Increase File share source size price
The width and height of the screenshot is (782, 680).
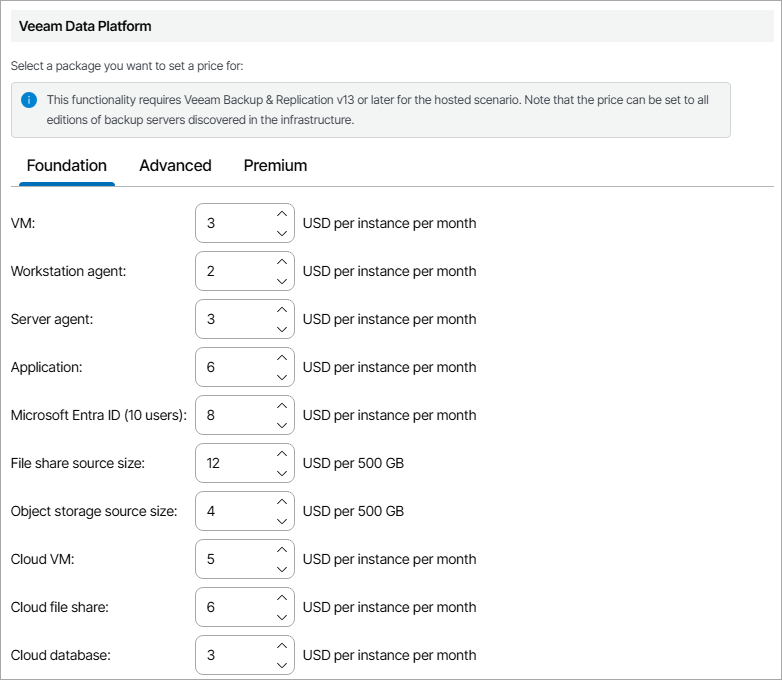point(281,453)
